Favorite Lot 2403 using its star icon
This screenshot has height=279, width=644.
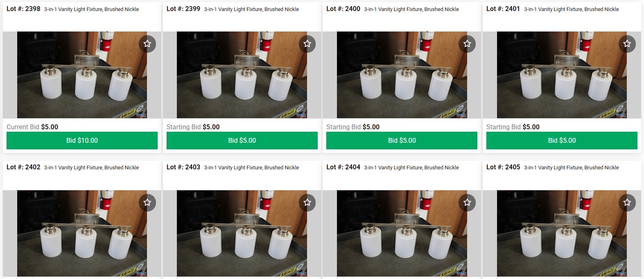[x=307, y=202]
